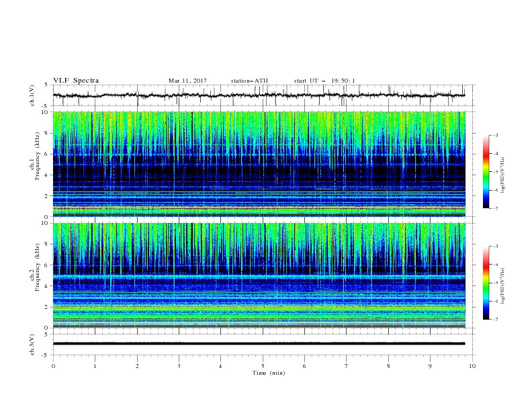Viewport: 532px width, 411px height.
Task: Click the time axis tick label "6"
Action: 304,366
